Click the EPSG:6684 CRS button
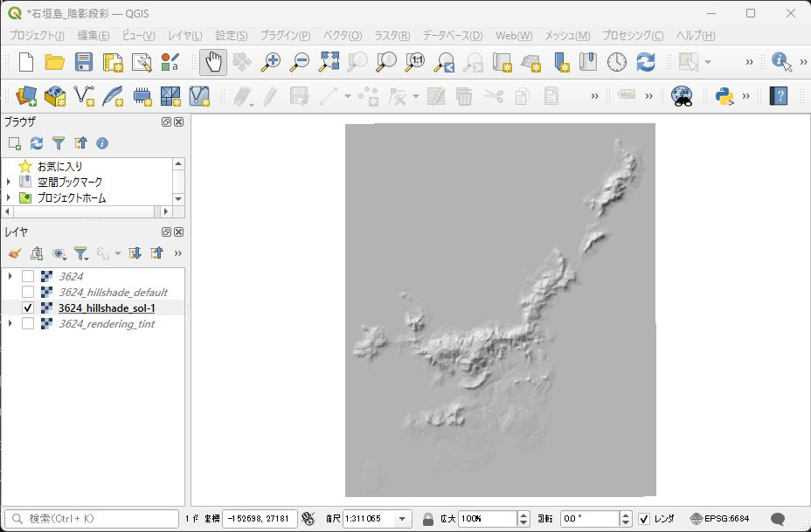The height and width of the screenshot is (532, 811). coord(719,519)
